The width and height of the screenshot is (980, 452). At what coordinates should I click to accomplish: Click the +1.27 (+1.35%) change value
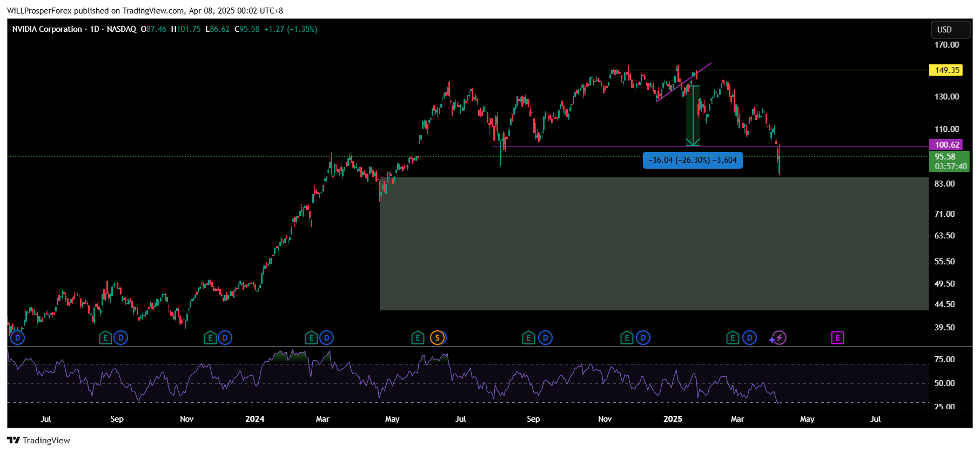[291, 29]
